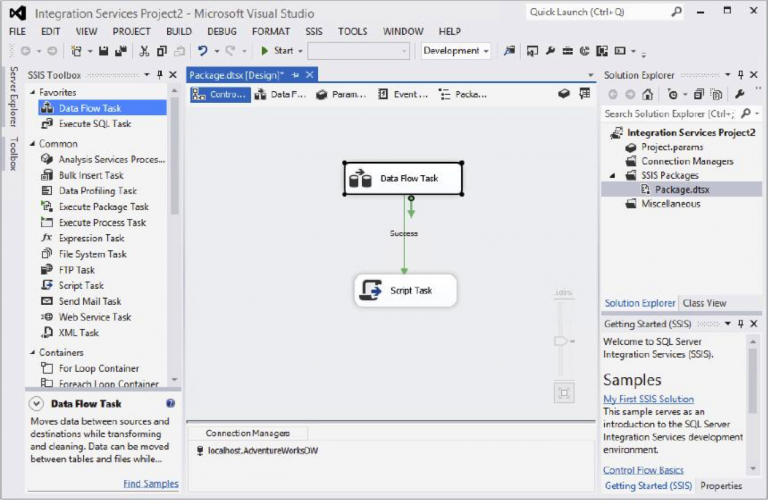Open the SSIS Toolbox window options dropdown
The image size is (768, 500).
pos(146,75)
